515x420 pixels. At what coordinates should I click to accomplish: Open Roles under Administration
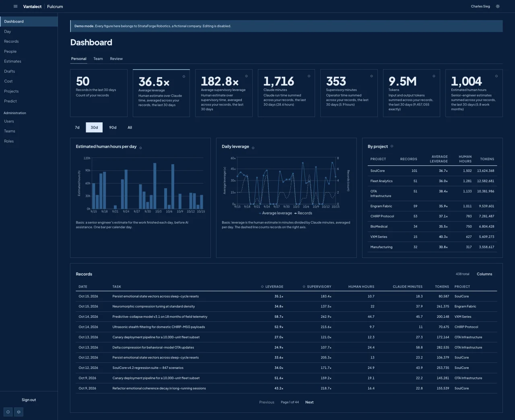29,141
